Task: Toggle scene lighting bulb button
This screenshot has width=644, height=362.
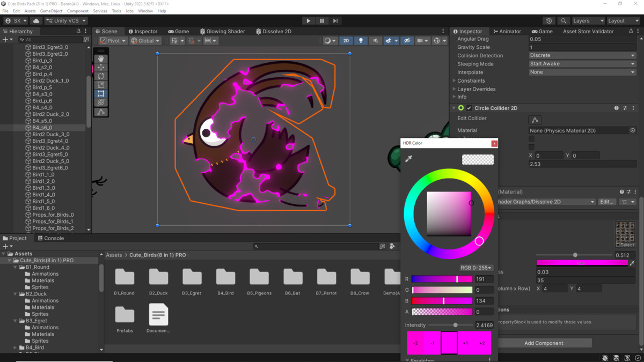Action: 361,41
